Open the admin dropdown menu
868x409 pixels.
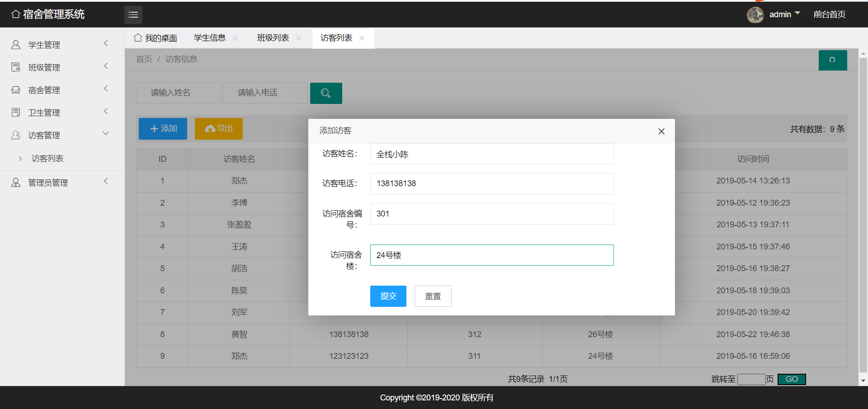785,14
